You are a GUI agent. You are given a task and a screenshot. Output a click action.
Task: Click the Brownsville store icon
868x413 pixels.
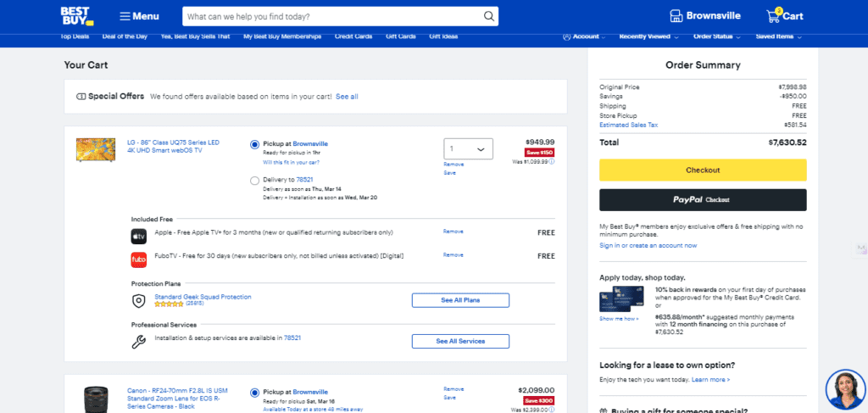coord(676,16)
